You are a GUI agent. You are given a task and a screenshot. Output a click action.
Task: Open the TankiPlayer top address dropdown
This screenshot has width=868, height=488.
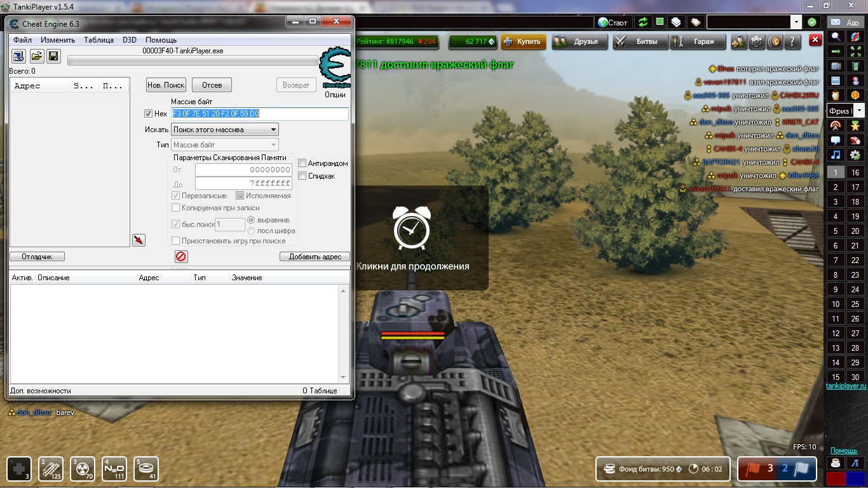tap(796, 22)
